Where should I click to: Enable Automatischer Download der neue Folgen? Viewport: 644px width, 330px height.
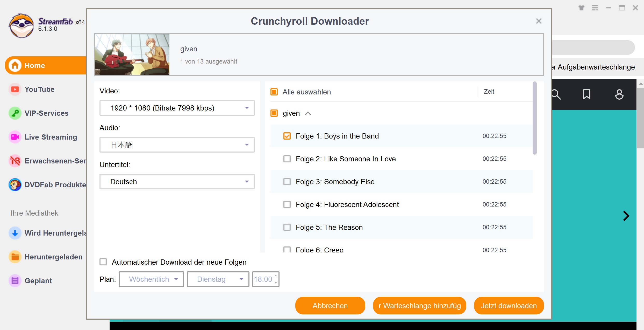[x=103, y=262]
